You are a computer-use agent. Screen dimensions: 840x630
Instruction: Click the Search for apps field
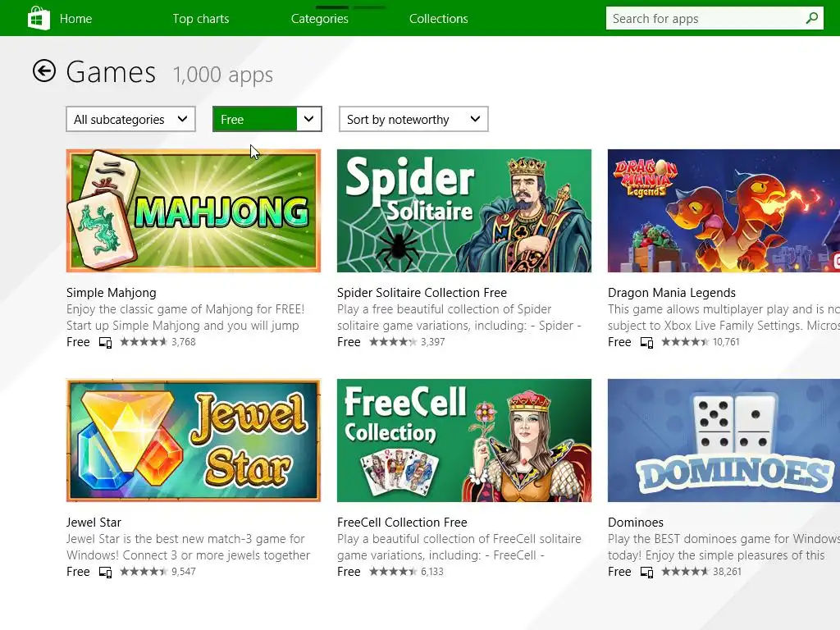click(701, 18)
